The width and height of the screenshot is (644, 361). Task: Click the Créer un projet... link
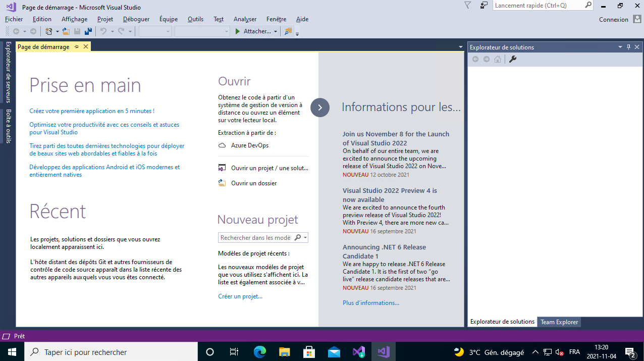pos(240,296)
